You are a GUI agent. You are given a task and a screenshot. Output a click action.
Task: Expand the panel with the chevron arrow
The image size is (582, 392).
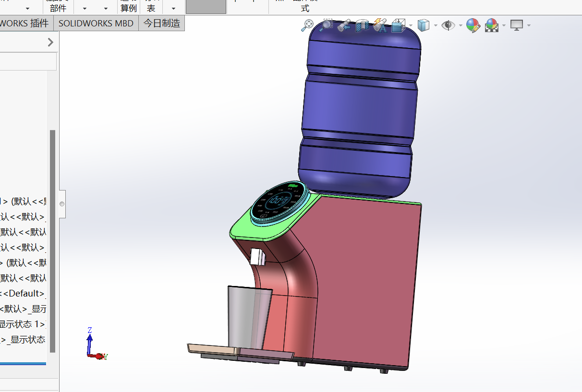coord(50,42)
